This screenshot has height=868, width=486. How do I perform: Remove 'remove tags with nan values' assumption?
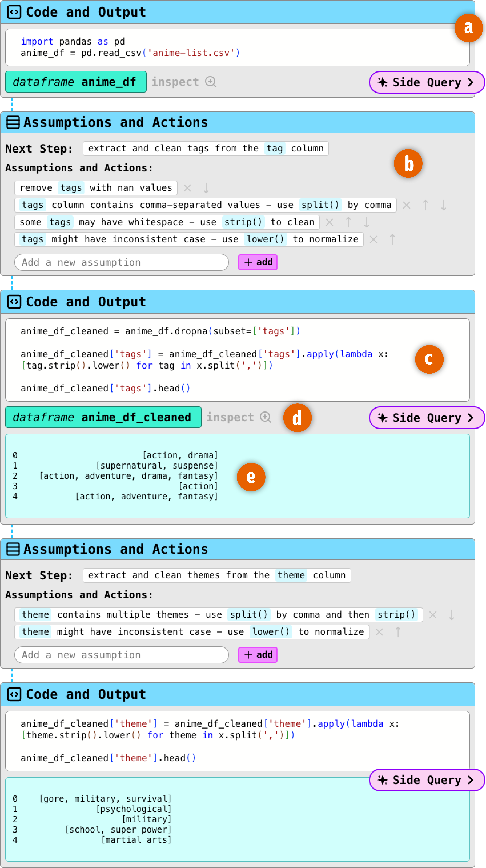[187, 188]
